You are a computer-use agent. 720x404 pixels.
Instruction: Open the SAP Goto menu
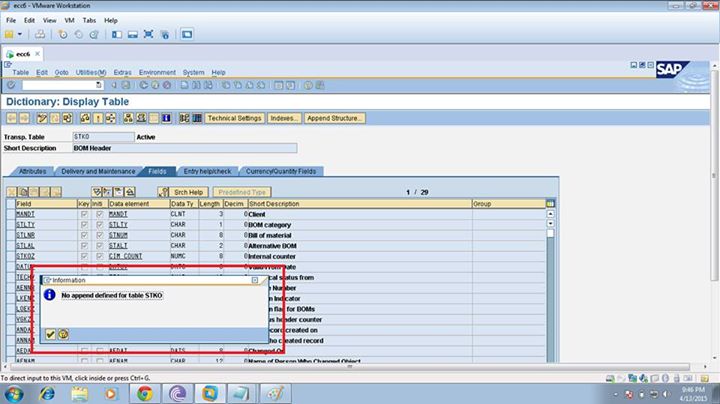(x=62, y=73)
